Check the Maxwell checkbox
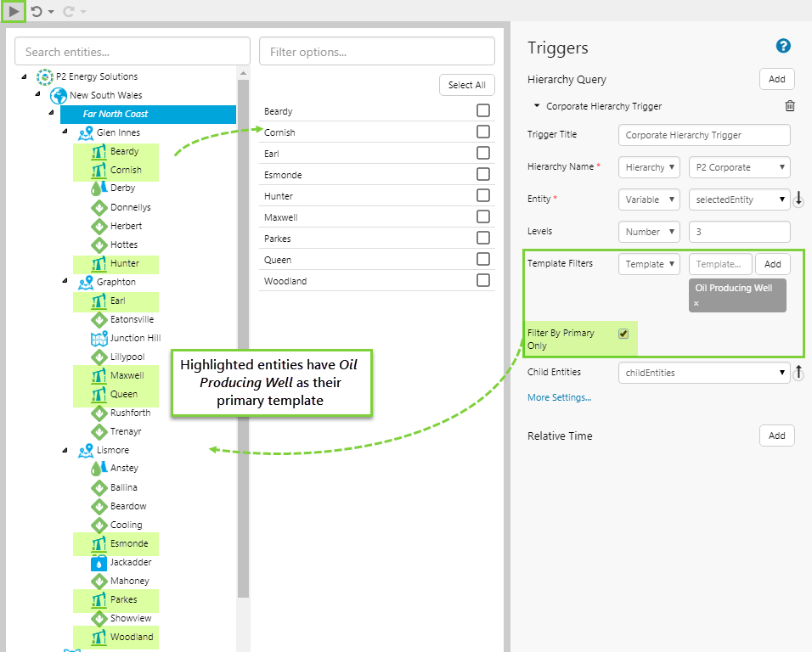Image resolution: width=812 pixels, height=652 pixels. [x=483, y=216]
